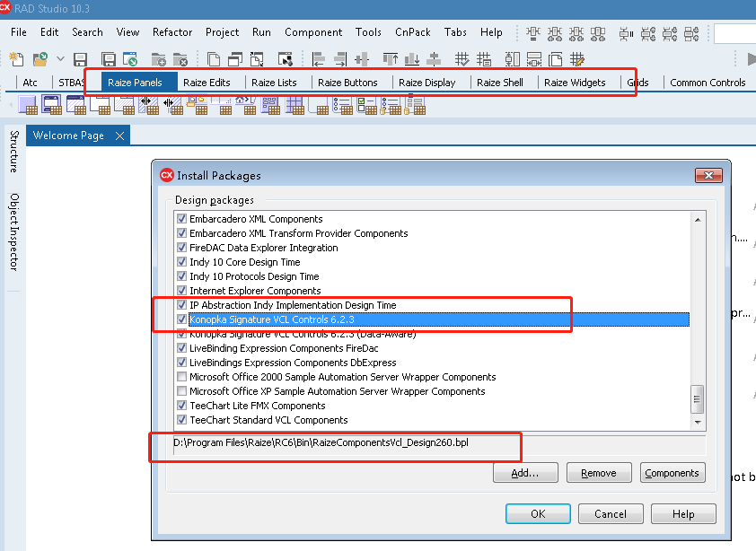Click the Align right edges icon
Viewport: 756px width, 551px height.
click(x=340, y=59)
